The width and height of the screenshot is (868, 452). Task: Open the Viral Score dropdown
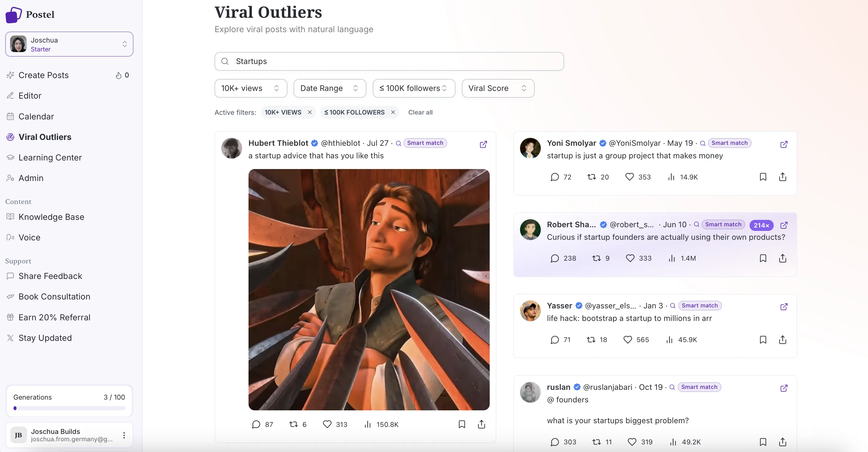point(498,88)
